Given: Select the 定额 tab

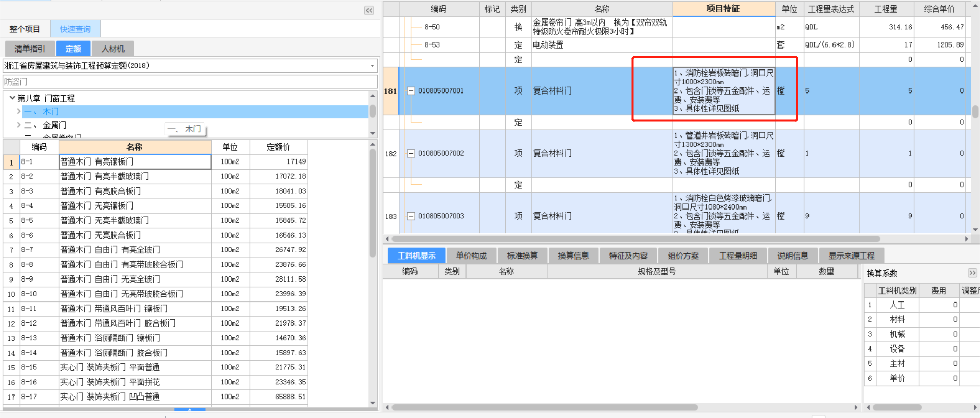Looking at the screenshot, I should coord(73,49).
